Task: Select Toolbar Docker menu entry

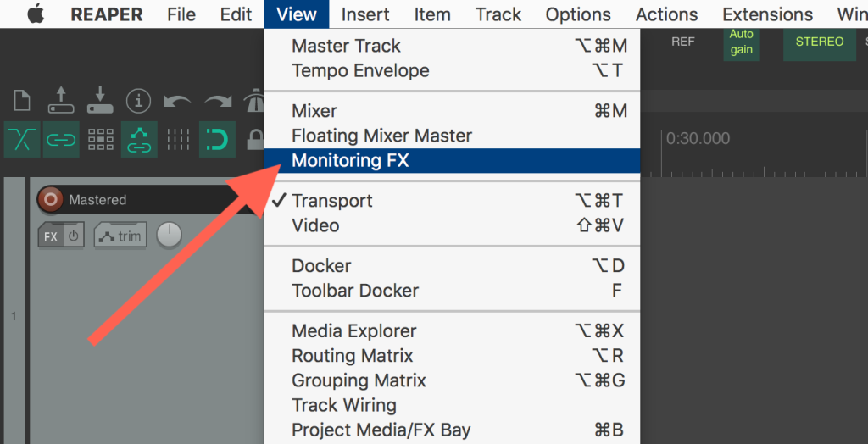Action: [x=453, y=291]
